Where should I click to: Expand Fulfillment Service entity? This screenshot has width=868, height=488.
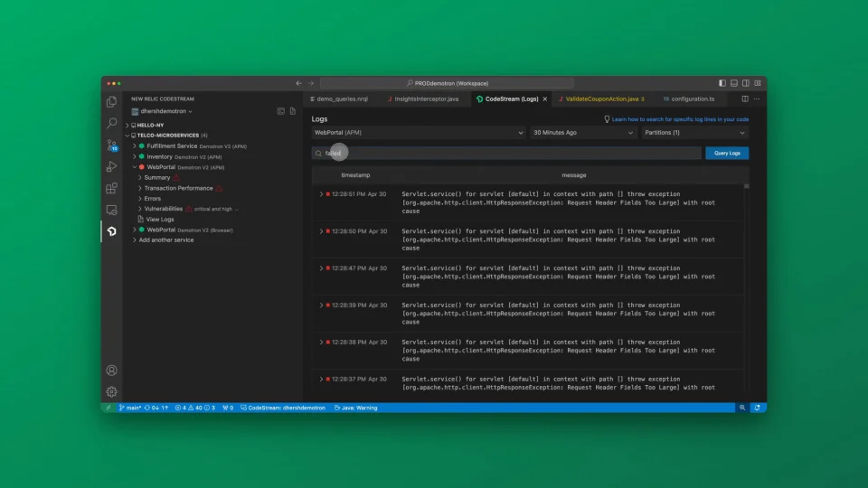(135, 146)
